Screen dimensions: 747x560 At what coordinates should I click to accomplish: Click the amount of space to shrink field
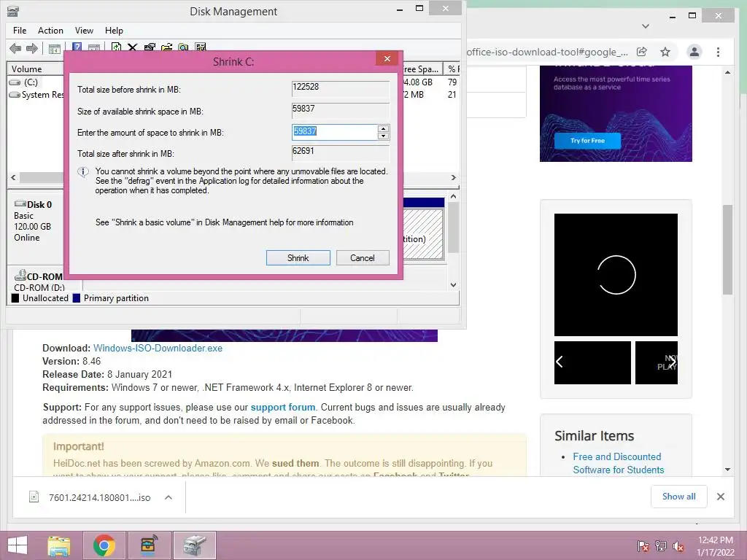(x=335, y=132)
